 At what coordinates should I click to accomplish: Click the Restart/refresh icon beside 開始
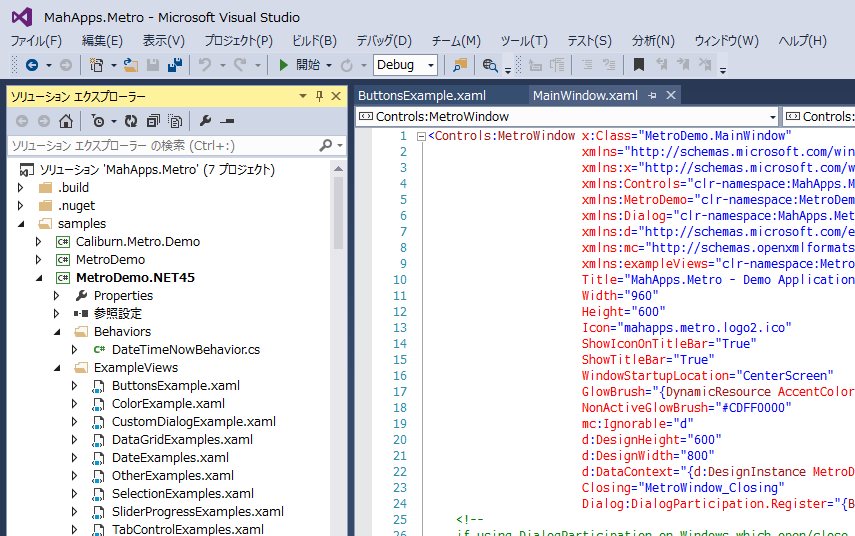click(x=347, y=65)
